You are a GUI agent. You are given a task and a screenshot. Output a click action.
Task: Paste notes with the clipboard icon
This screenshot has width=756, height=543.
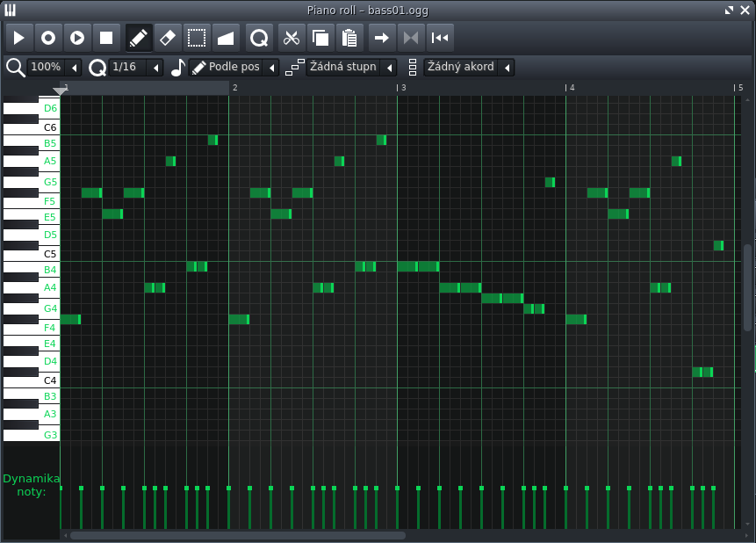pos(349,38)
